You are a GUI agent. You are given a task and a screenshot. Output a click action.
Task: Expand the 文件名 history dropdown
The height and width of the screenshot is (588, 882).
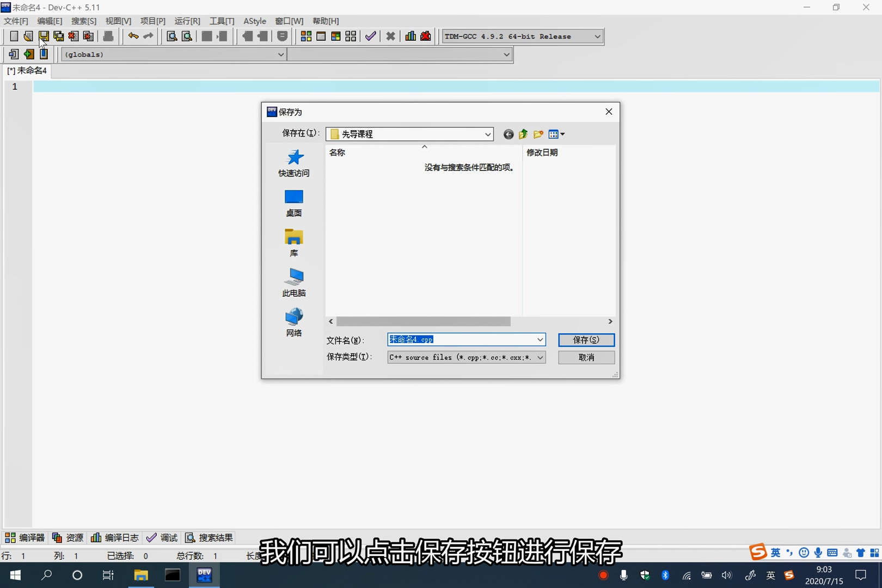(540, 340)
